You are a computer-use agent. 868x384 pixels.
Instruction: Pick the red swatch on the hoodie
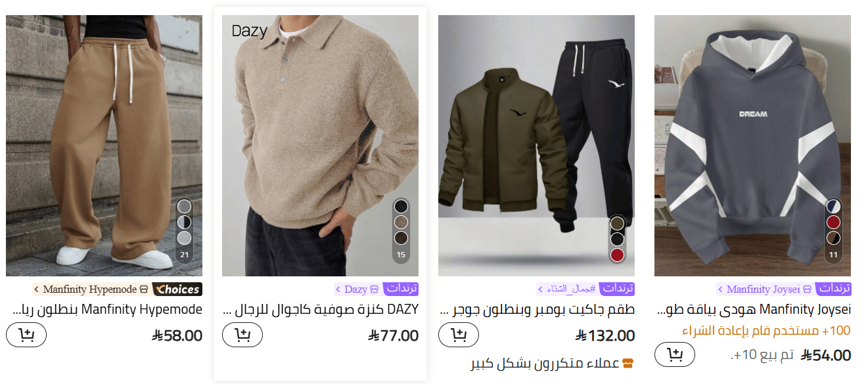[833, 222]
